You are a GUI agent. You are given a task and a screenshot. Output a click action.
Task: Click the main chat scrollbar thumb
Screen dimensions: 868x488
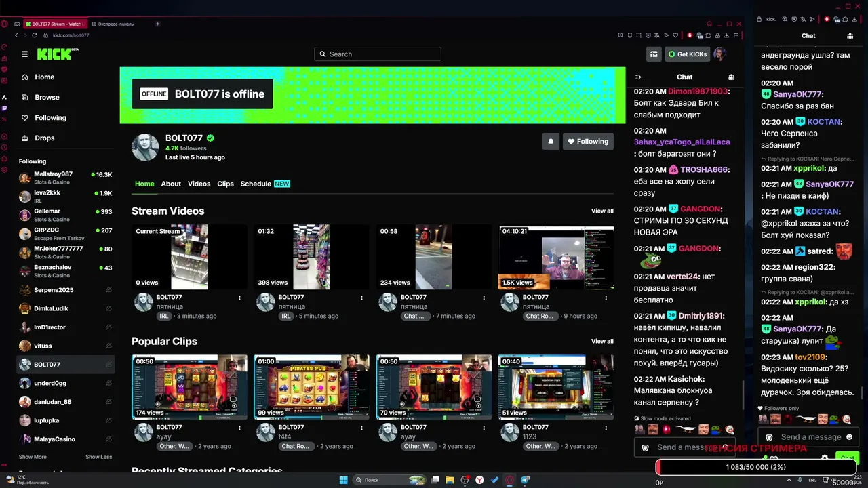(744, 394)
